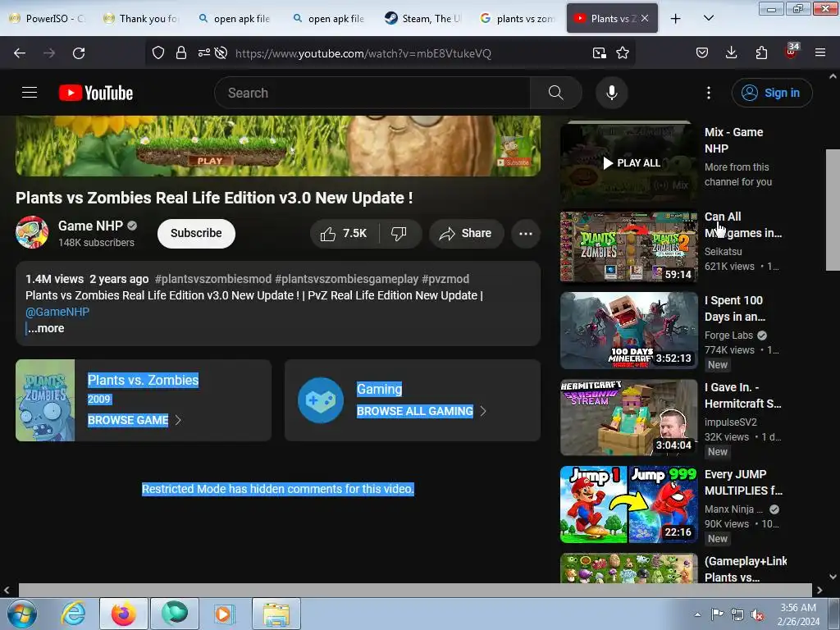The height and width of the screenshot is (630, 840).
Task: Open Plants vs. Zombies game cover thumbnail
Action: 45,400
